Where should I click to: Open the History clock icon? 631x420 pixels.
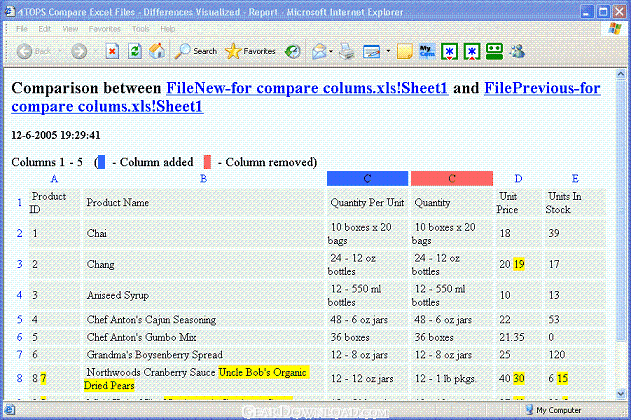coord(293,51)
